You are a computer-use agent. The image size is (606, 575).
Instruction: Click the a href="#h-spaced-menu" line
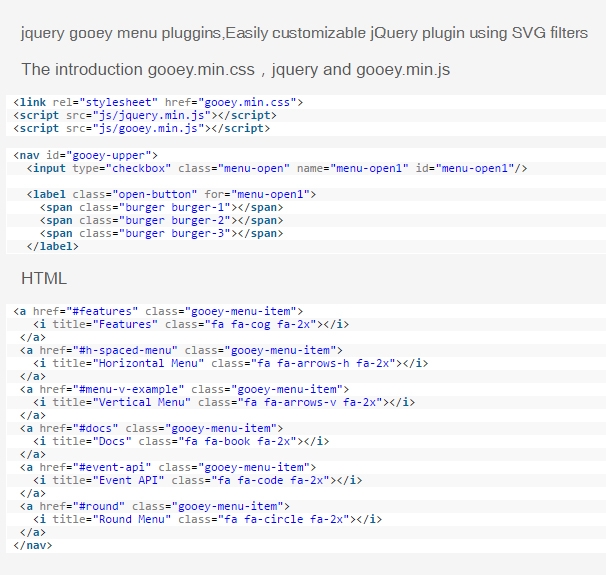pyautogui.click(x=181, y=350)
